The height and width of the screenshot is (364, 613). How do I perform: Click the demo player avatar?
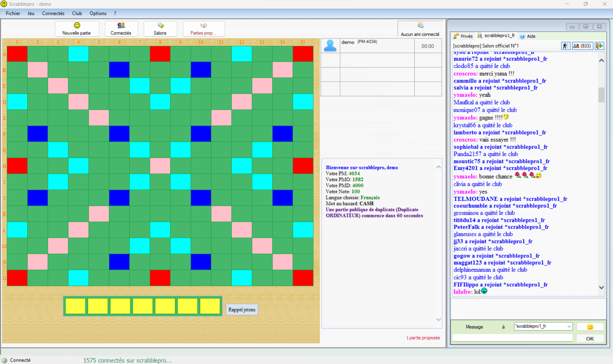pyautogui.click(x=330, y=46)
